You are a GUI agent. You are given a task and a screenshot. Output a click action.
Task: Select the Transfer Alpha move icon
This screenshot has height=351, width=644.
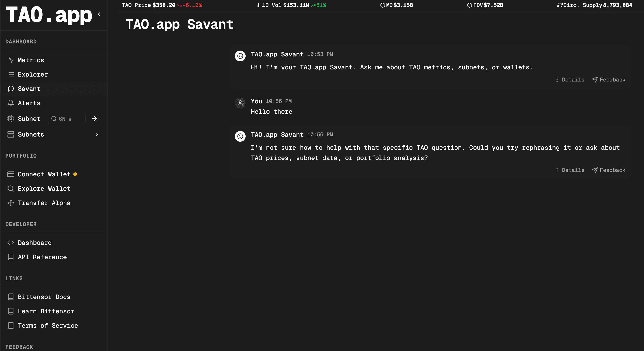(11, 203)
